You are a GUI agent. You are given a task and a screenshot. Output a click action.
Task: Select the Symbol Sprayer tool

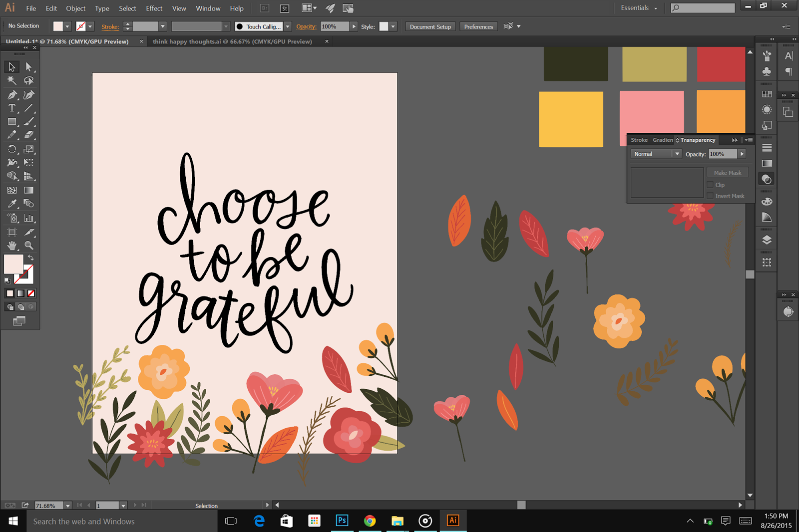12,218
